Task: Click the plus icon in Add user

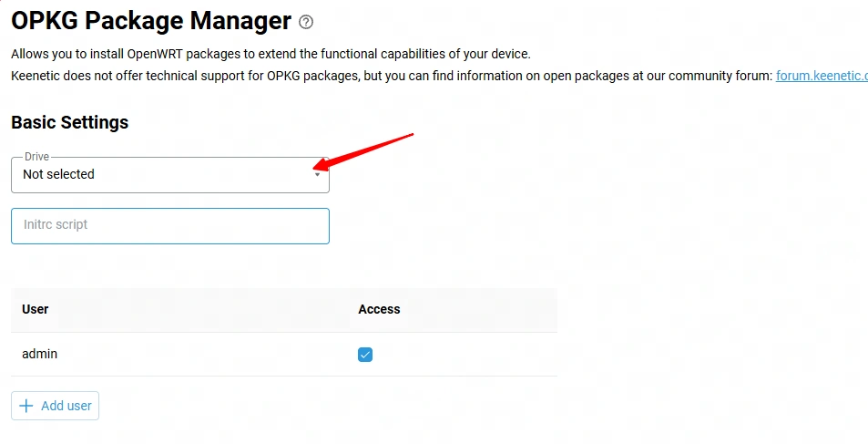Action: point(26,406)
